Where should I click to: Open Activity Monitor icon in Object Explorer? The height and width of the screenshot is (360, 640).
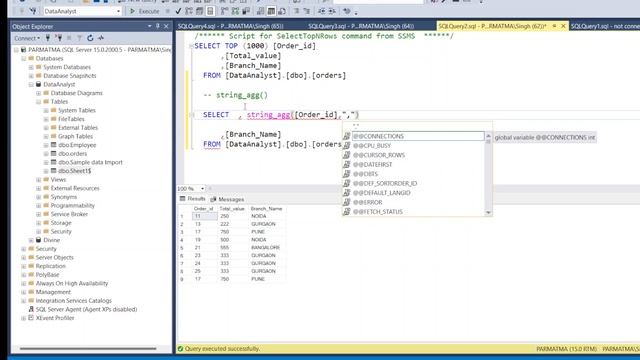101,38
